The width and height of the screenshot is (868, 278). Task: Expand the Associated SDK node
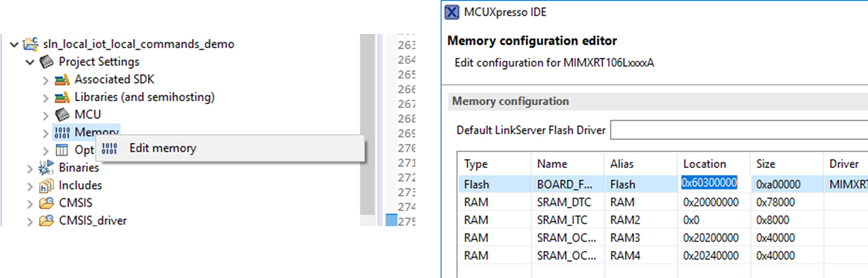click(46, 79)
